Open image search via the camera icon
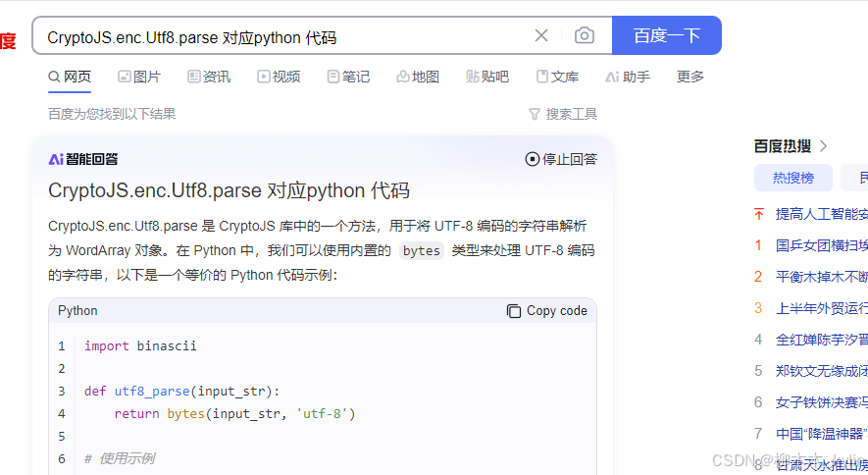 [584, 35]
